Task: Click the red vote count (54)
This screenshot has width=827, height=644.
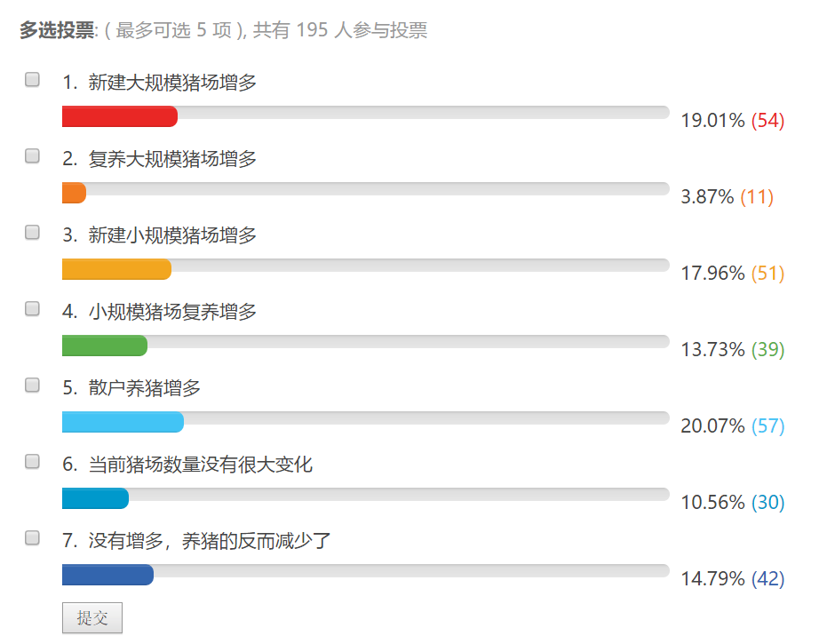Action: 768,121
